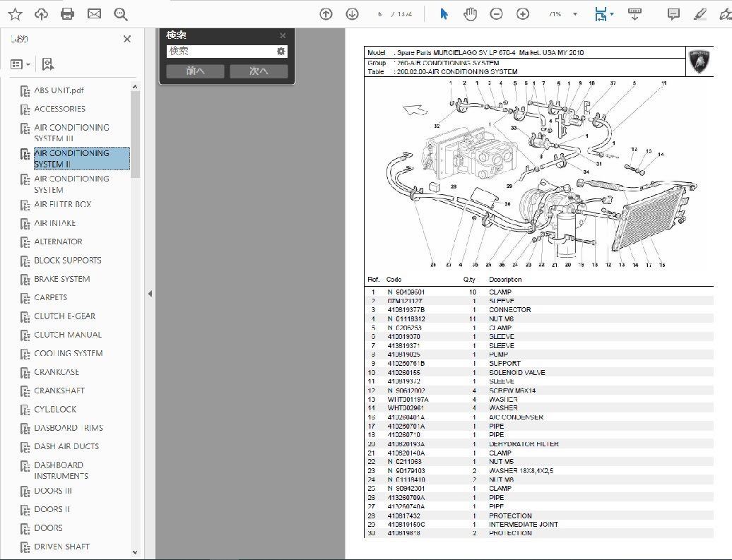Open the CLUTCH E-GEAR bookmark
This screenshot has width=732, height=560.
(x=65, y=316)
